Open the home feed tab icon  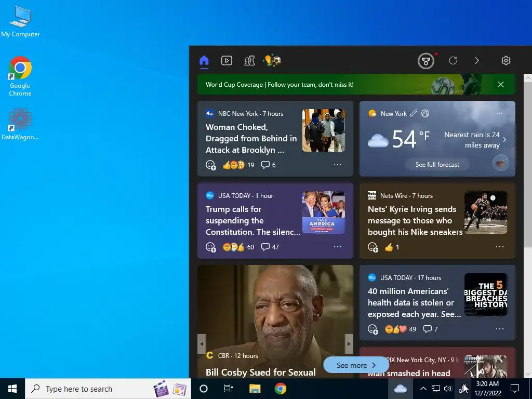(x=204, y=61)
